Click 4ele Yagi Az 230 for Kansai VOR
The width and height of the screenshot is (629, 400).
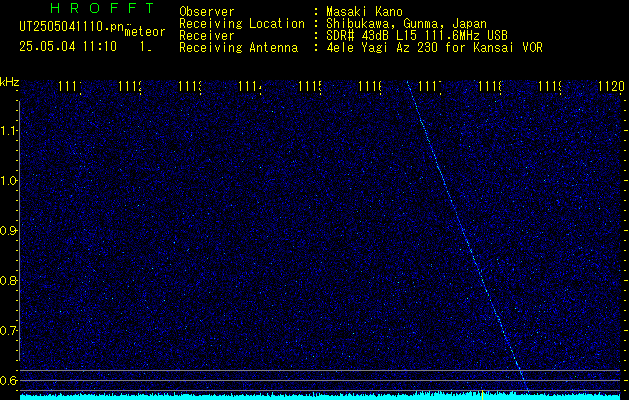click(x=434, y=48)
